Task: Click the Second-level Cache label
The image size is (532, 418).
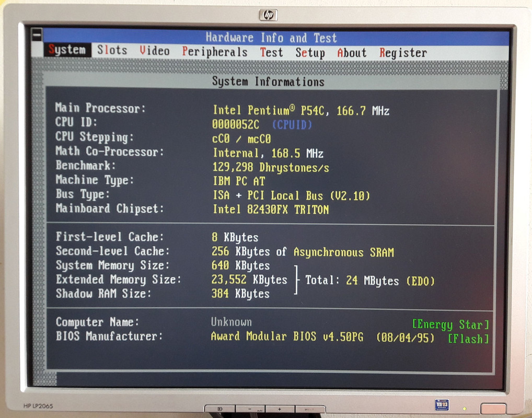Action: (x=113, y=251)
